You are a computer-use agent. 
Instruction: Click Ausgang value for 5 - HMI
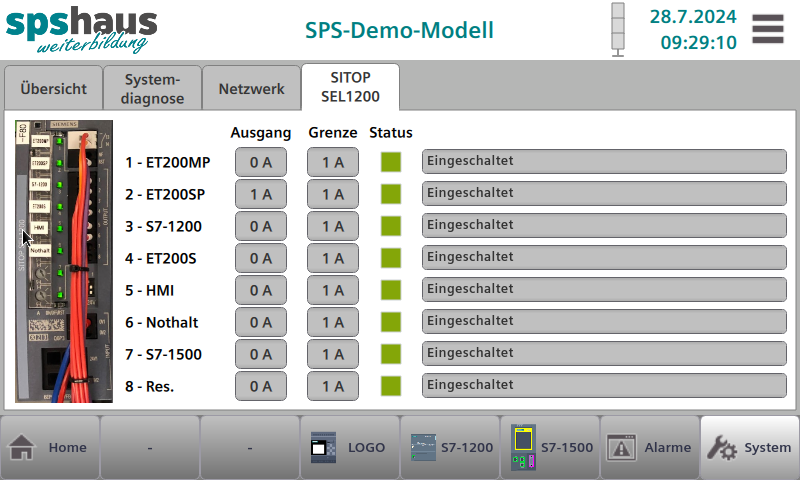261,290
